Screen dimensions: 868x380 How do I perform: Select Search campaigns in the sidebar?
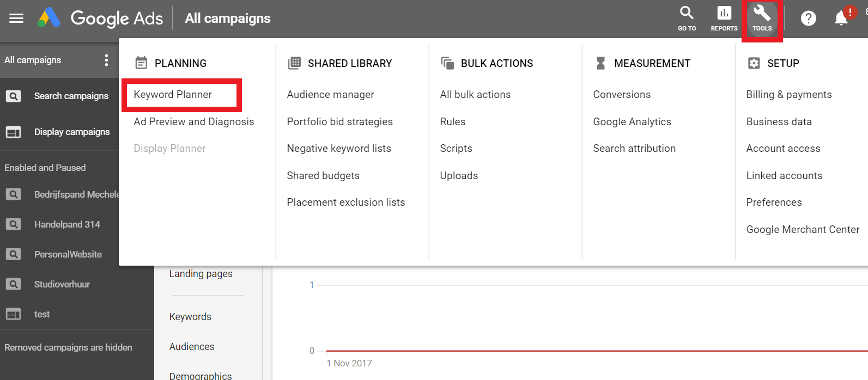(71, 96)
